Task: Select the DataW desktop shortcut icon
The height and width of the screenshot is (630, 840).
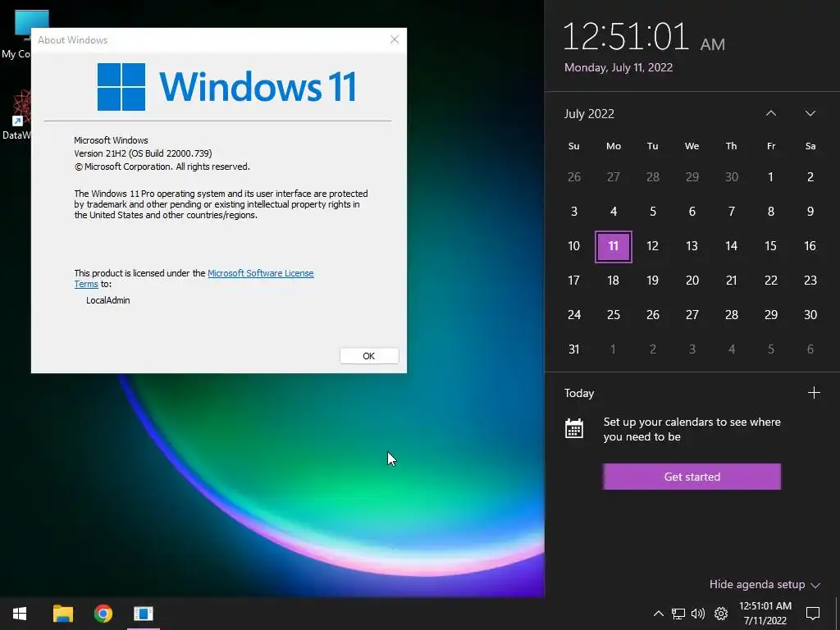Action: pyautogui.click(x=16, y=115)
